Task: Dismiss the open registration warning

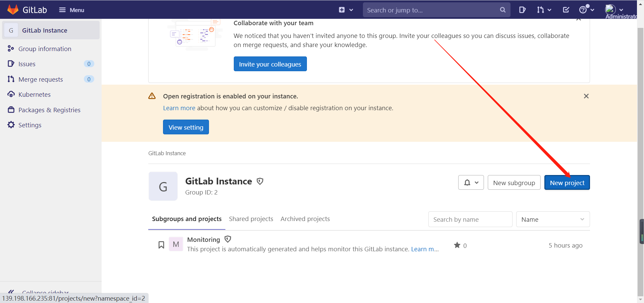Action: click(x=586, y=96)
